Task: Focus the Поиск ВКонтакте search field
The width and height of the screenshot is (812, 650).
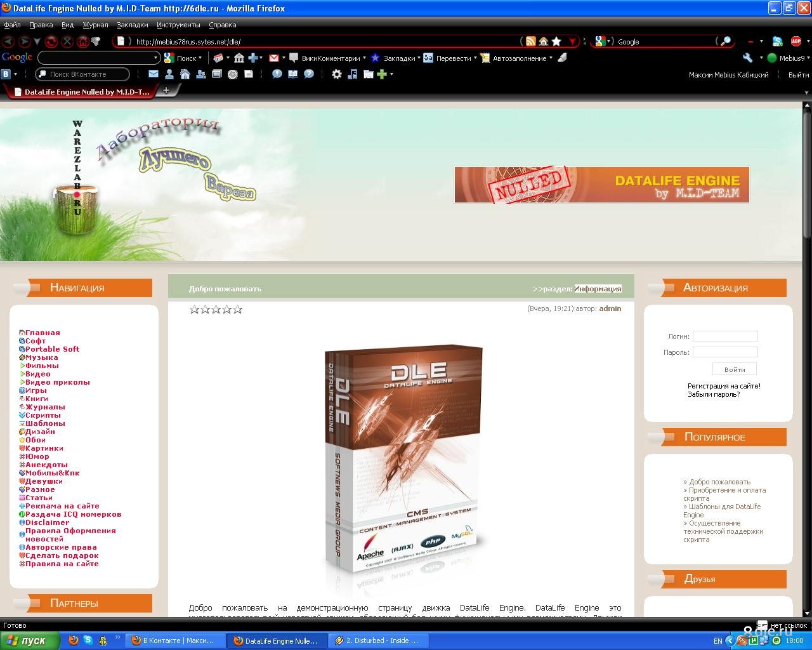Action: click(82, 74)
